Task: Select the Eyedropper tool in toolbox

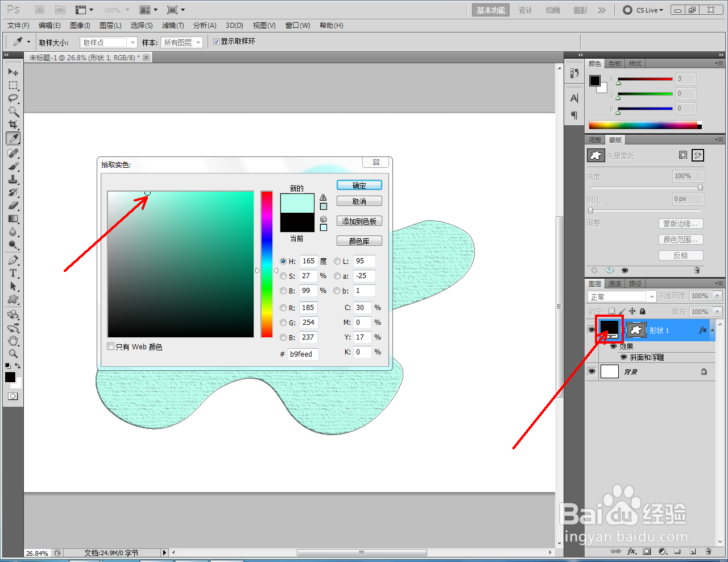Action: coord(13,138)
